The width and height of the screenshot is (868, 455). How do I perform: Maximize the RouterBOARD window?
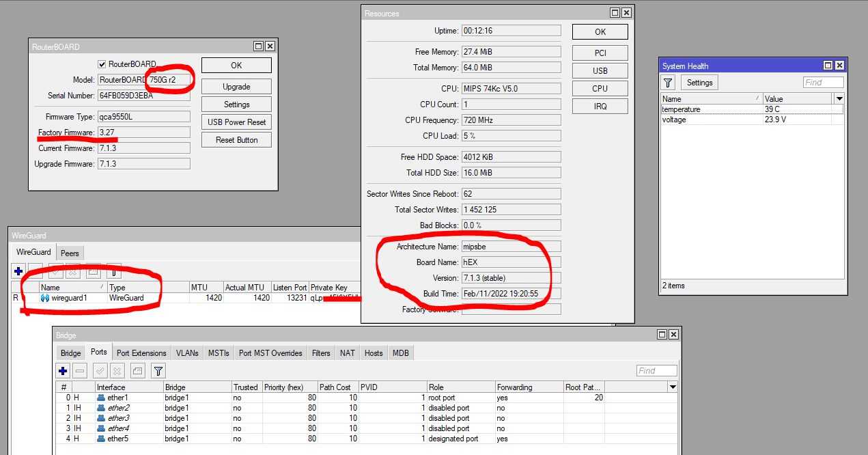(x=259, y=46)
